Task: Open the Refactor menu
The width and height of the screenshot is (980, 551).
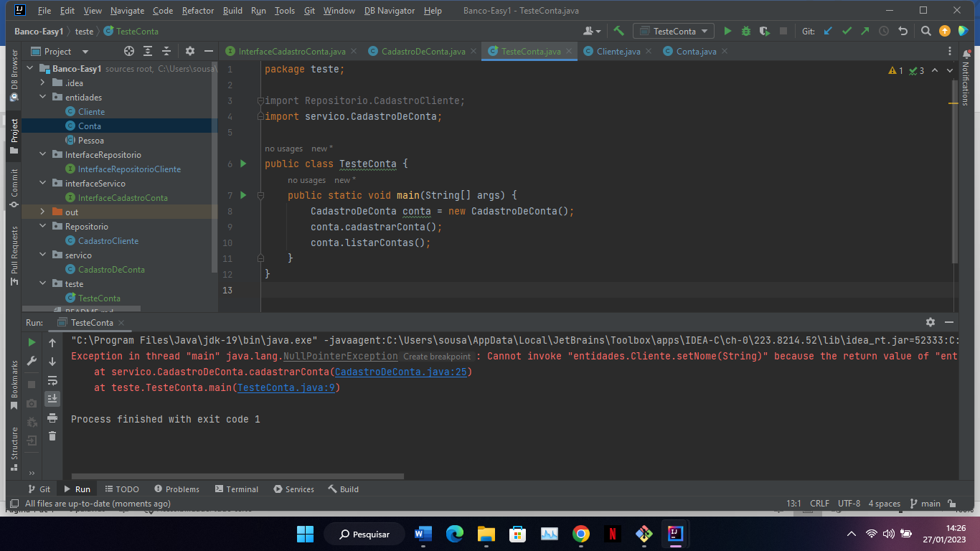Action: pos(198,11)
